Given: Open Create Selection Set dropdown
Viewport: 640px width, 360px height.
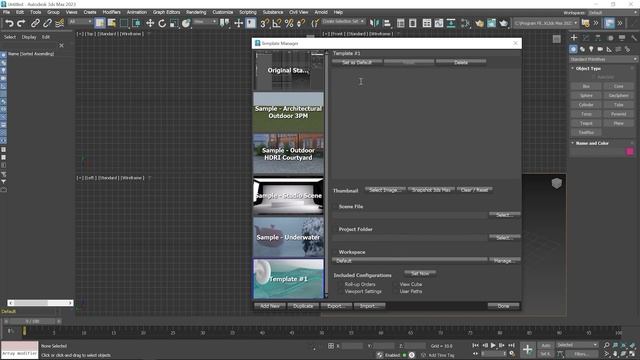Looking at the screenshot, I should tap(343, 21).
